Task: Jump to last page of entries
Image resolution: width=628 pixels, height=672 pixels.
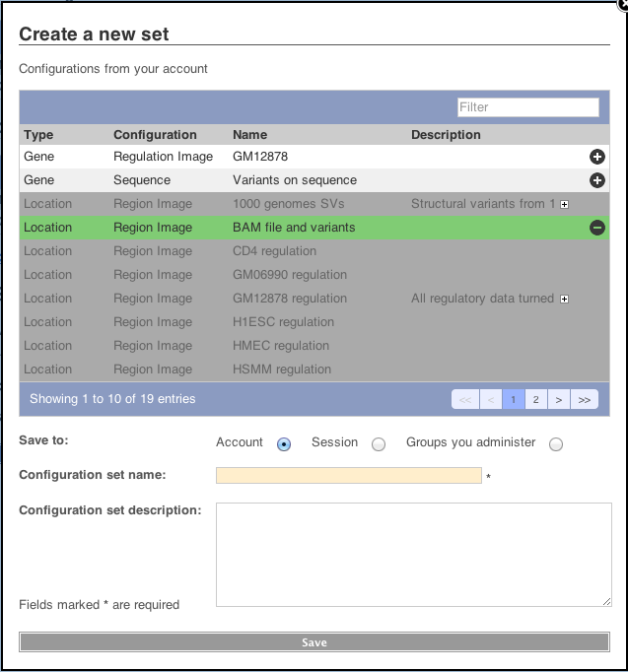Action: (585, 399)
